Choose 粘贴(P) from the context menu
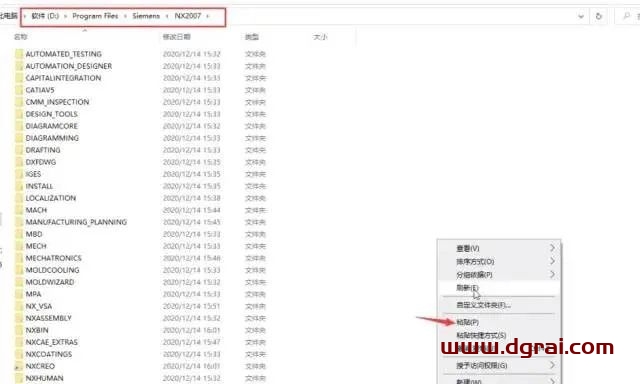This screenshot has width=640, height=384. click(500, 322)
